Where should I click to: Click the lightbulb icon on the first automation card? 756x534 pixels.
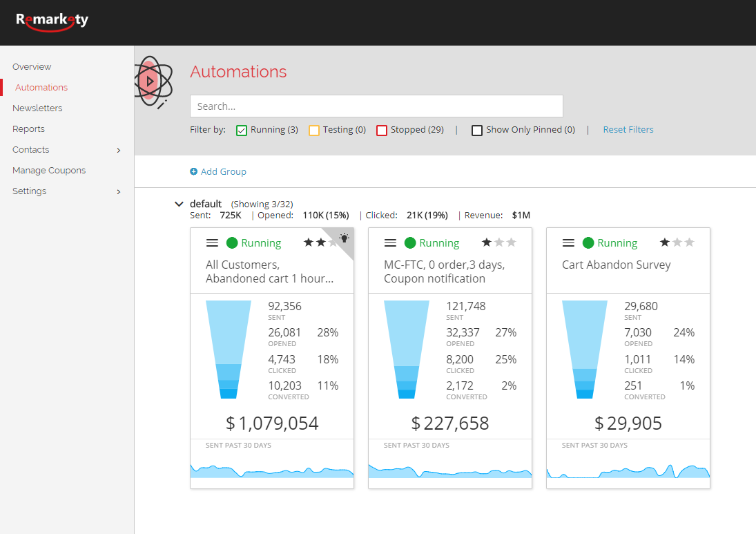coord(343,238)
